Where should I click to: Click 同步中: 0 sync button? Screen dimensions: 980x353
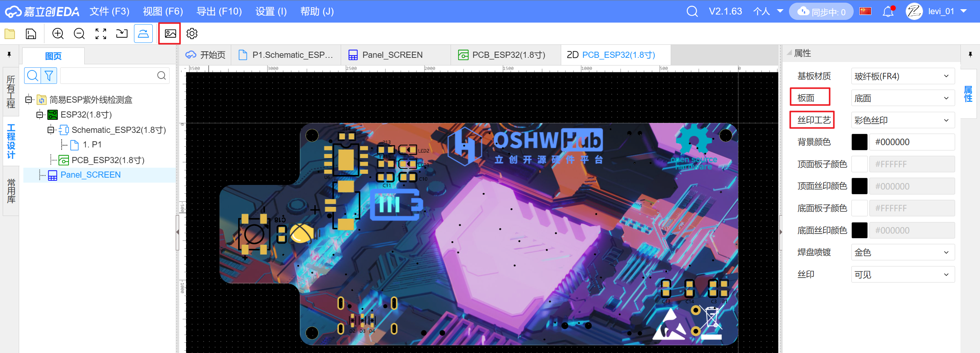coord(821,11)
